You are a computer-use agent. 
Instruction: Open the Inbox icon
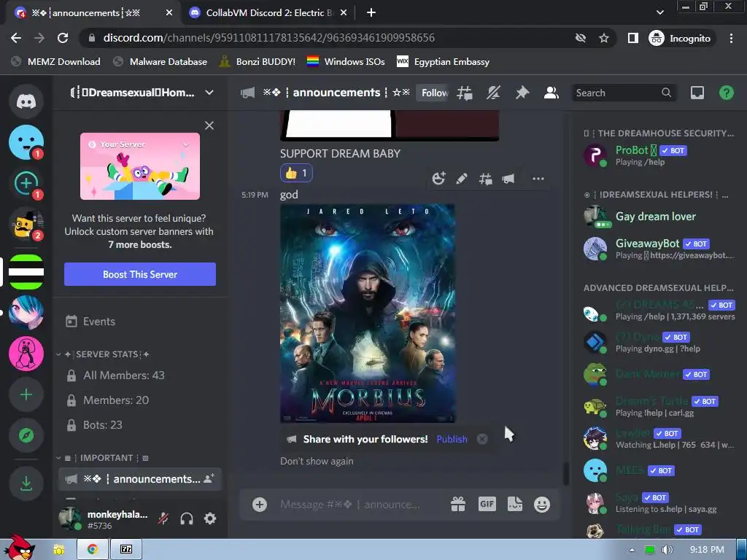tap(697, 93)
